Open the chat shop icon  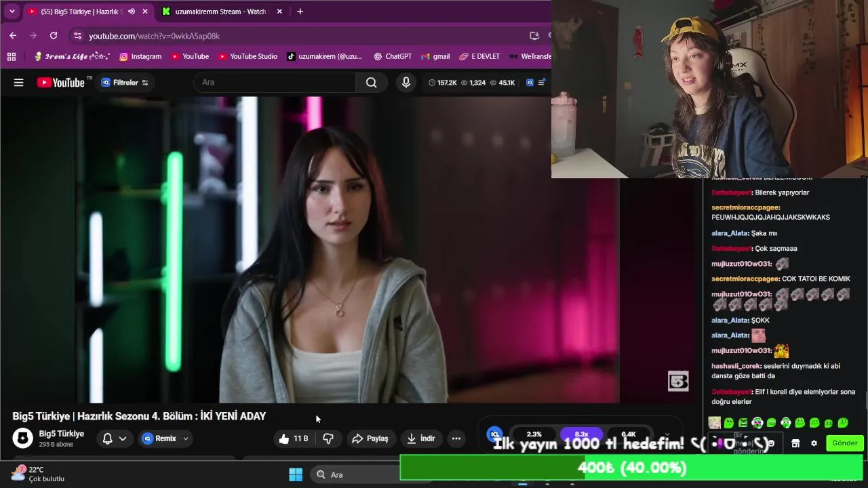795,443
